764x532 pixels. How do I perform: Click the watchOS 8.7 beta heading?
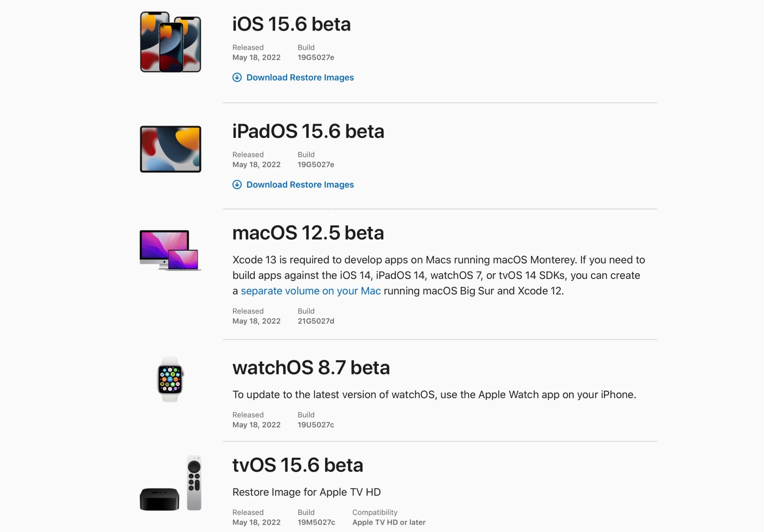pyautogui.click(x=311, y=367)
